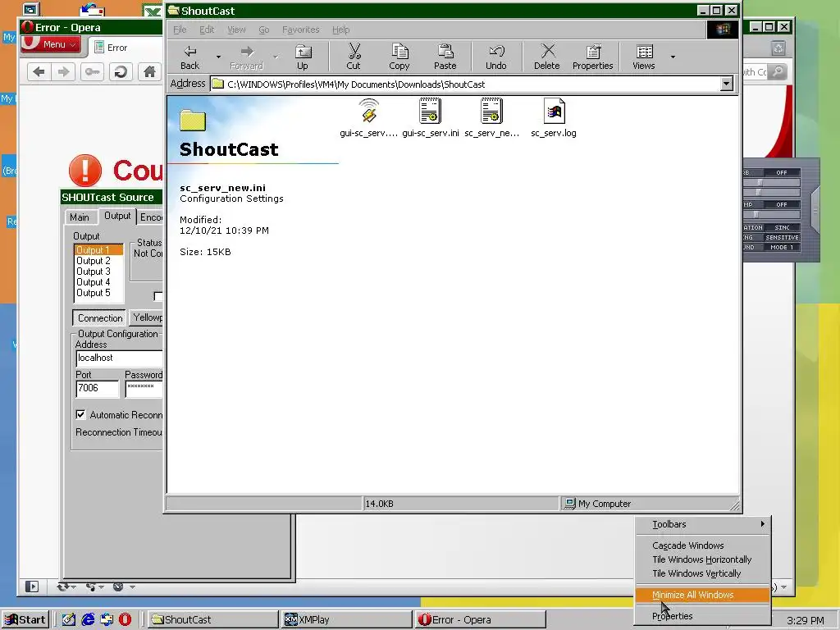Select the sc_serv.log file

pyautogui.click(x=554, y=118)
